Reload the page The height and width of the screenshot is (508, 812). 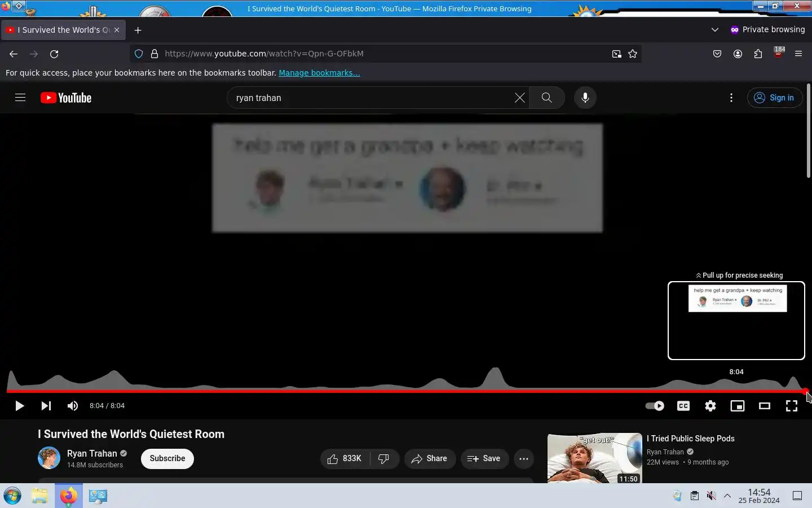pyautogui.click(x=54, y=54)
